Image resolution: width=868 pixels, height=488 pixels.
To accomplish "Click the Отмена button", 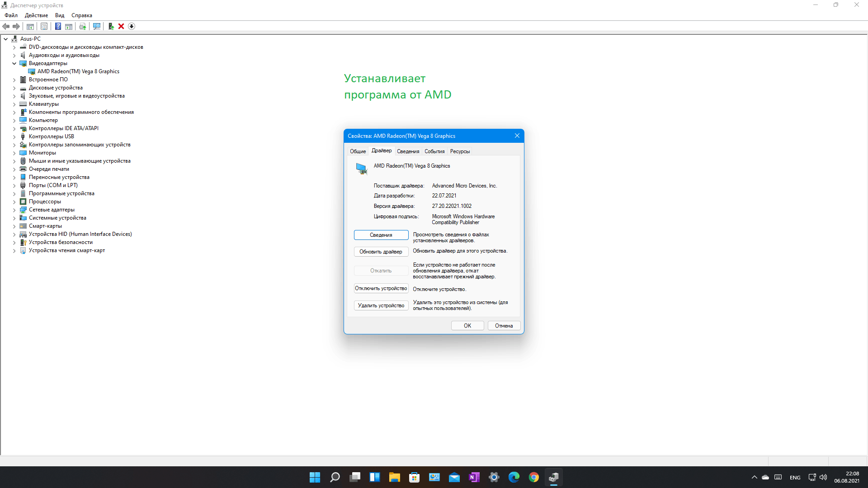I will point(504,326).
